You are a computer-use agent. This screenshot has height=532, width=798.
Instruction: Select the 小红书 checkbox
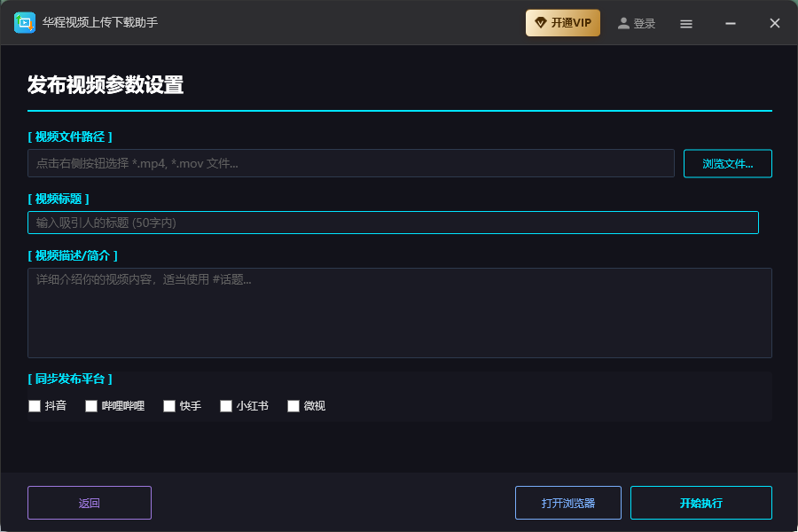click(226, 406)
